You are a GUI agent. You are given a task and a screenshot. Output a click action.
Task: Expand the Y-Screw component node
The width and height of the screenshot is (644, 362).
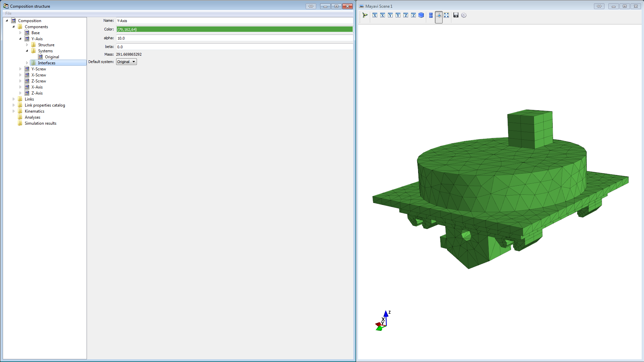20,69
